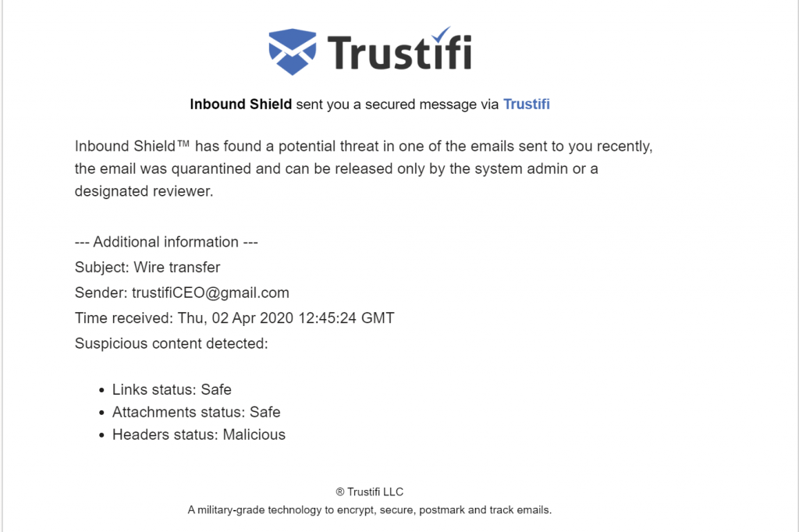799x532 pixels.
Task: Select the Subject: Wire transfer line
Action: (x=147, y=267)
